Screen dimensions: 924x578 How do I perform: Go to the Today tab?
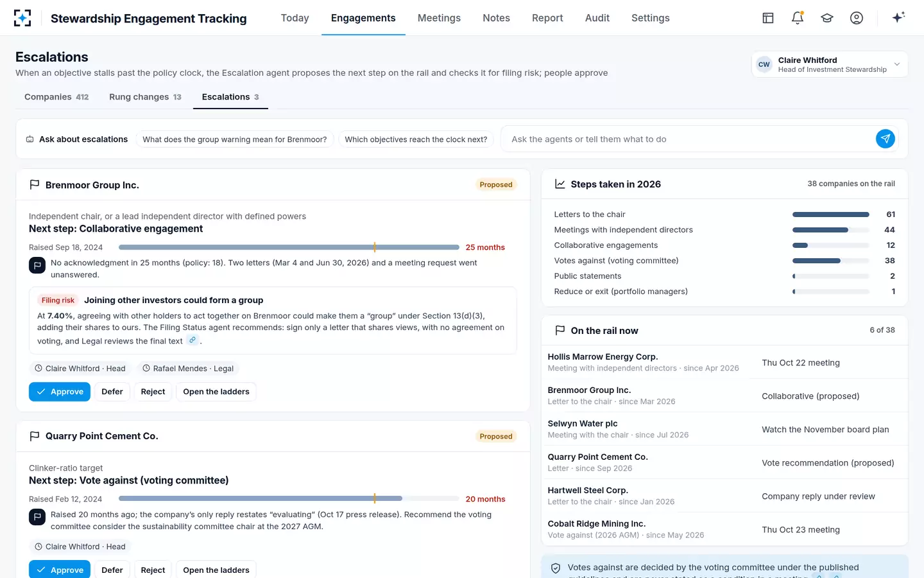point(295,18)
